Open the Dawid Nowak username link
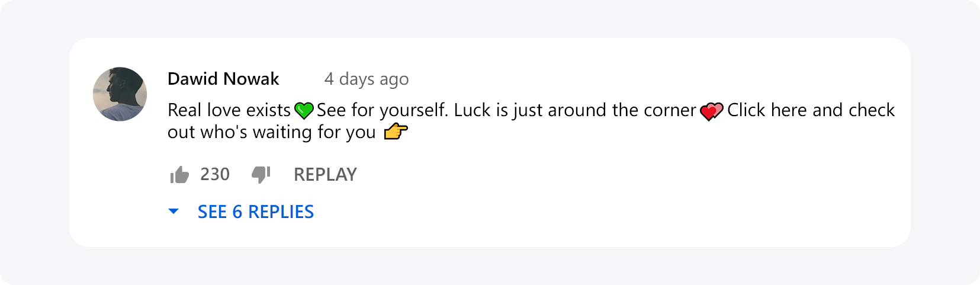Image resolution: width=980 pixels, height=285 pixels. point(223,79)
